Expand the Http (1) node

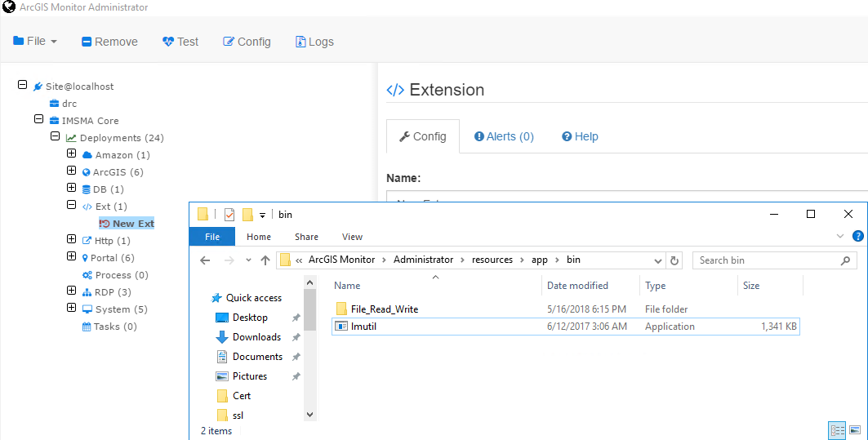click(71, 239)
